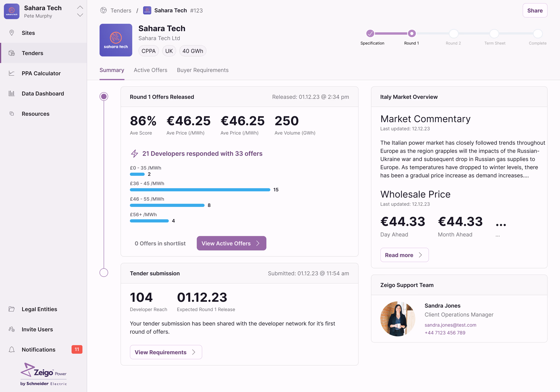The height and width of the screenshot is (392, 560).
Task: Click the Notifications bell icon
Action: (x=11, y=350)
